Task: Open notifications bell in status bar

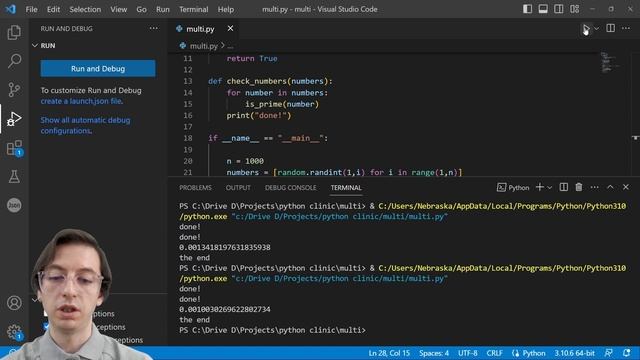Action: [627, 353]
